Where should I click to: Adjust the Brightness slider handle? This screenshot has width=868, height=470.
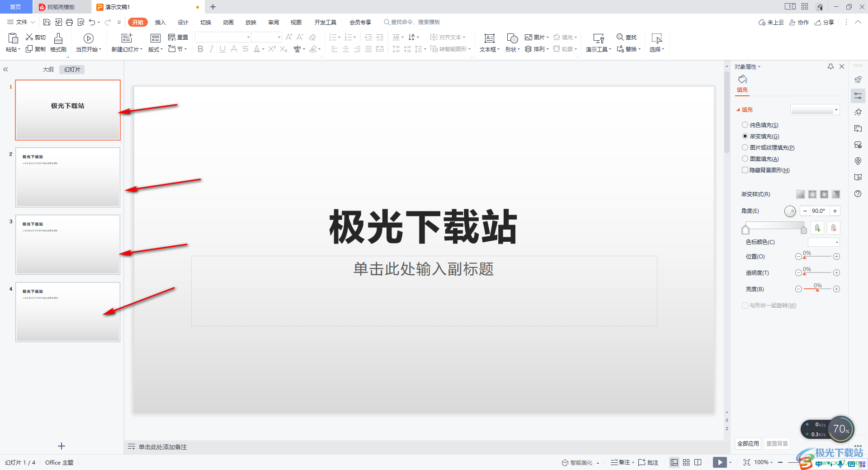click(817, 290)
